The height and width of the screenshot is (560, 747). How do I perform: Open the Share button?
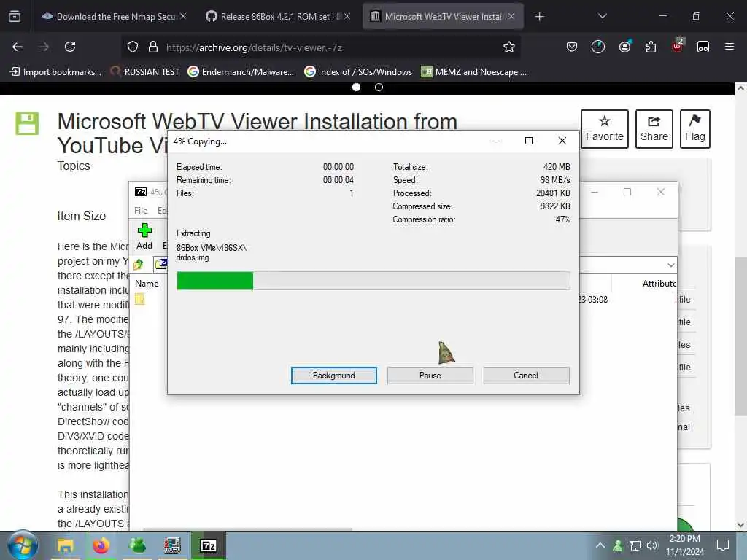pos(654,129)
